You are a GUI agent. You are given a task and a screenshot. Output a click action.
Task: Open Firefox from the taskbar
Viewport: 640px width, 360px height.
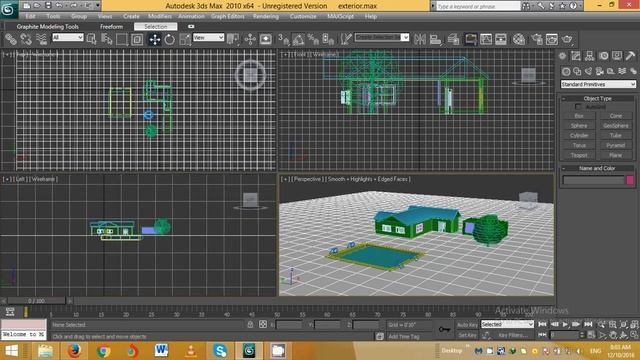[x=74, y=351]
